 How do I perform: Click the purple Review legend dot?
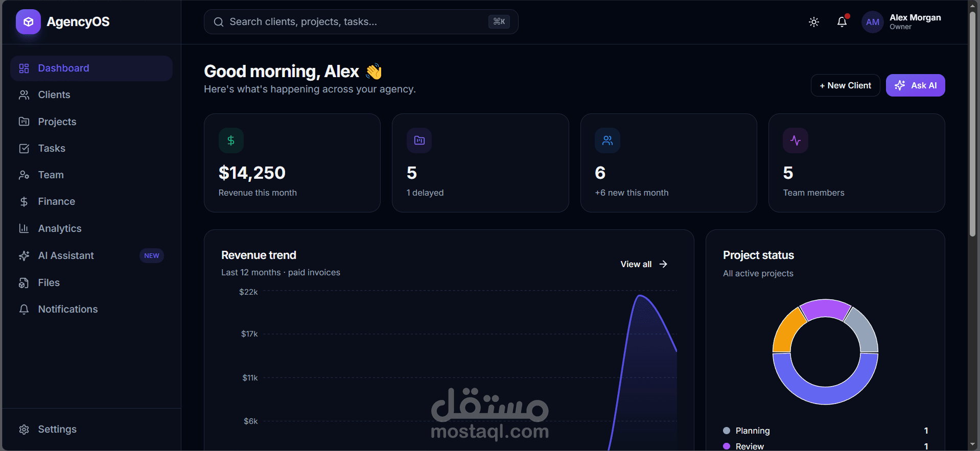coord(727,446)
